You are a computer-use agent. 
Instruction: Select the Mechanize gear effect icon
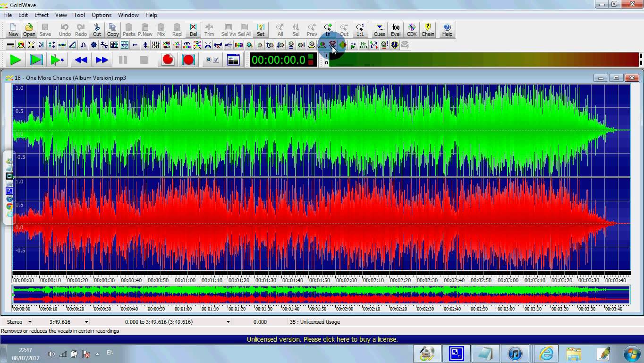[93, 45]
